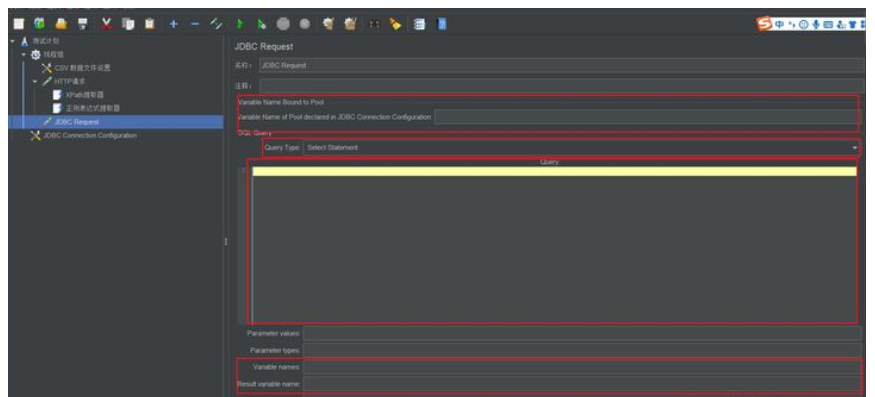The width and height of the screenshot is (875, 397).
Task: Click the Search binoculars icon
Action: click(x=373, y=24)
